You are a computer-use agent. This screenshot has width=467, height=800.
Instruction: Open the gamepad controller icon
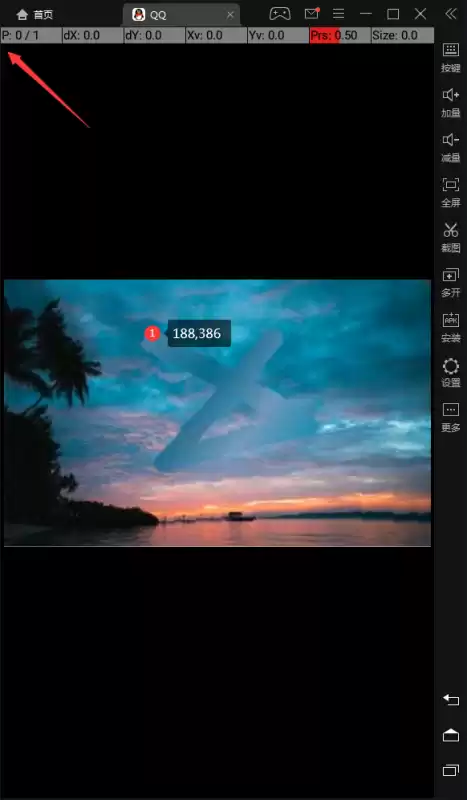coord(280,14)
